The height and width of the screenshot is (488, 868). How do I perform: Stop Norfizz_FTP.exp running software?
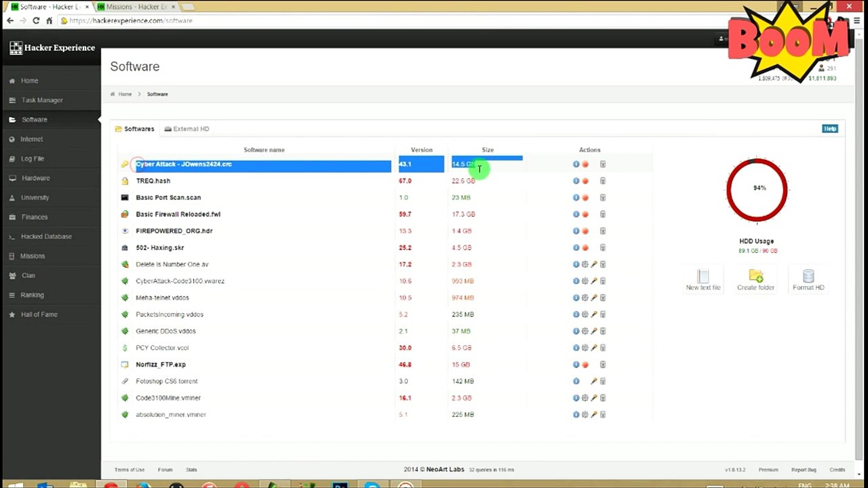pyautogui.click(x=585, y=364)
